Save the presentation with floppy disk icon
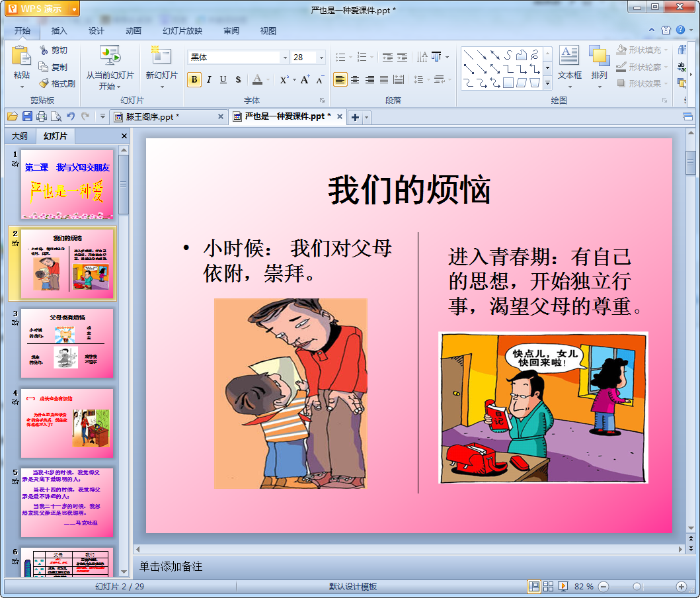Image resolution: width=700 pixels, height=598 pixels. [27, 117]
